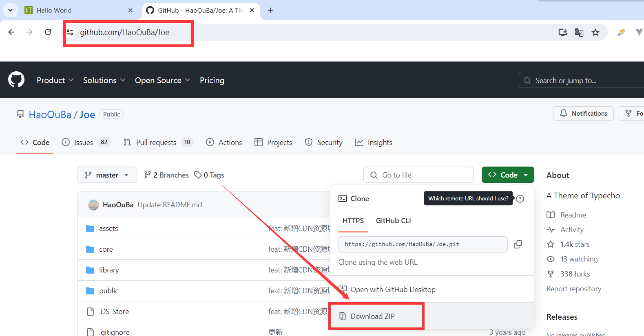644x336 pixels.
Task: Select the Code repository tab
Action: point(35,143)
